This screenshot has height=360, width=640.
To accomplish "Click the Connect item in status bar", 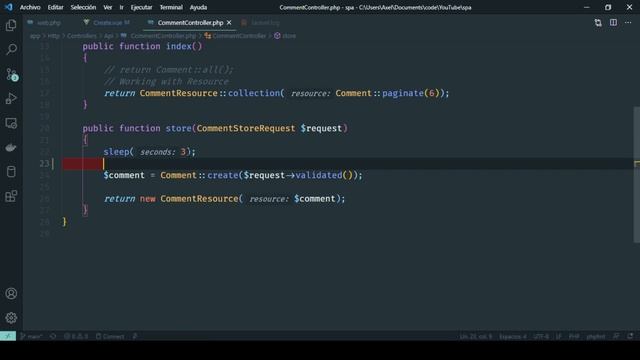I will (110, 337).
